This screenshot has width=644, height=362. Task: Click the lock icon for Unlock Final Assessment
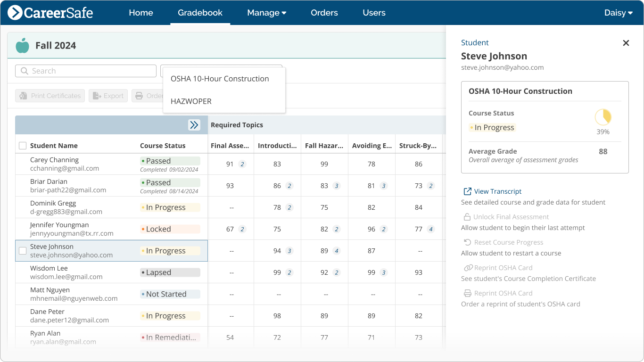467,217
